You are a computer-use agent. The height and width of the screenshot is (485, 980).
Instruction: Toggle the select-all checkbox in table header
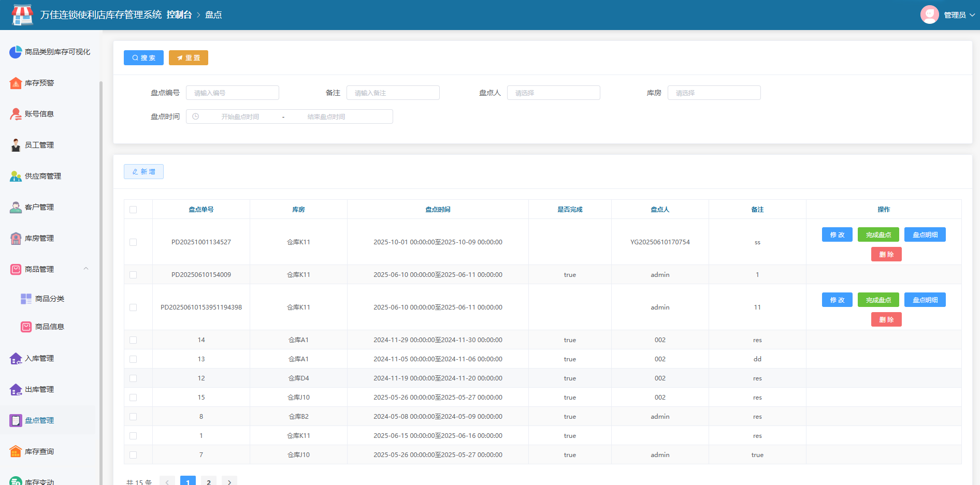pyautogui.click(x=133, y=210)
